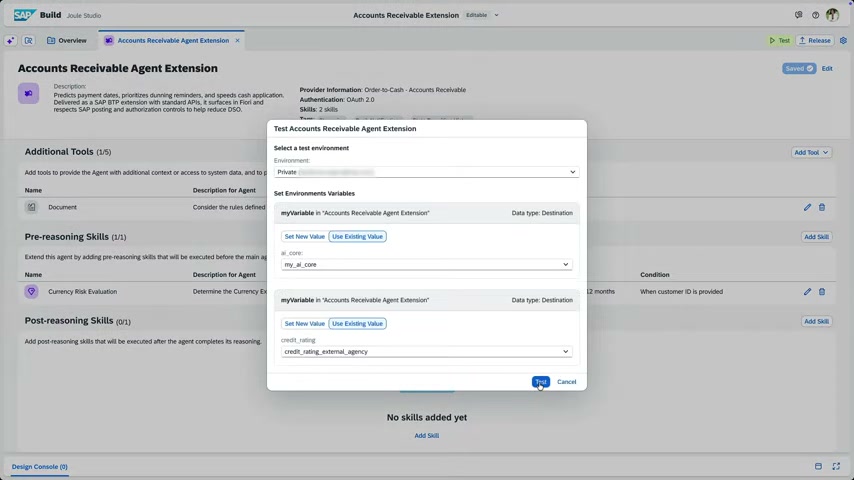Viewport: 854px width, 480px height.
Task: Cancel the test dialog
Action: click(566, 382)
